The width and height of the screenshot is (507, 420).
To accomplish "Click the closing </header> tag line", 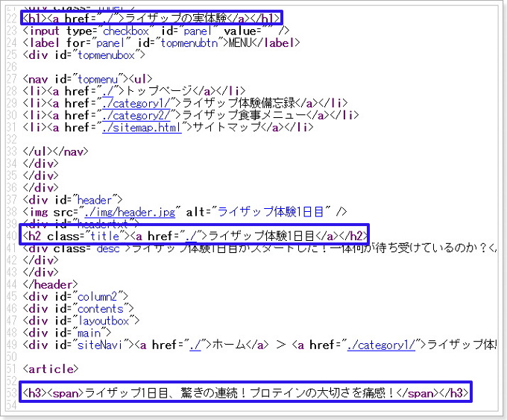I will click(x=50, y=284).
